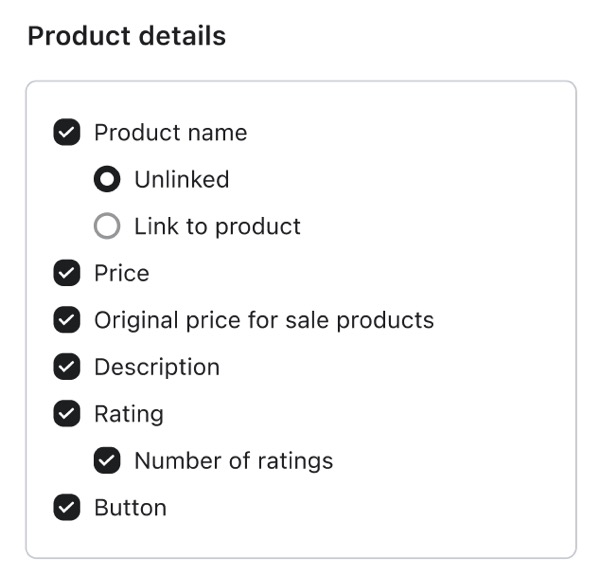Click the "Button" label text
Image resolution: width=600 pixels, height=576 pixels.
[x=130, y=508]
